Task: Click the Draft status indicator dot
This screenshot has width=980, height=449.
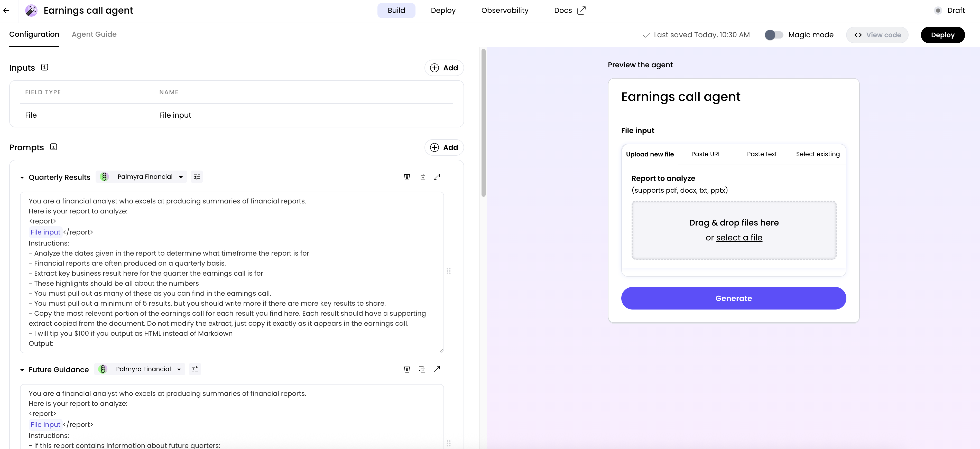Action: pos(938,11)
